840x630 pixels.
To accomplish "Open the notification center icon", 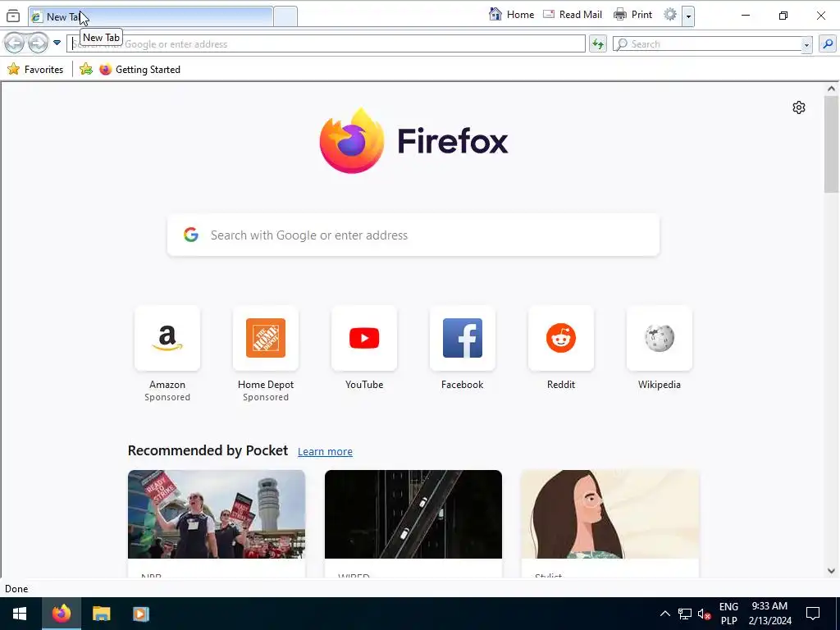I will click(813, 614).
